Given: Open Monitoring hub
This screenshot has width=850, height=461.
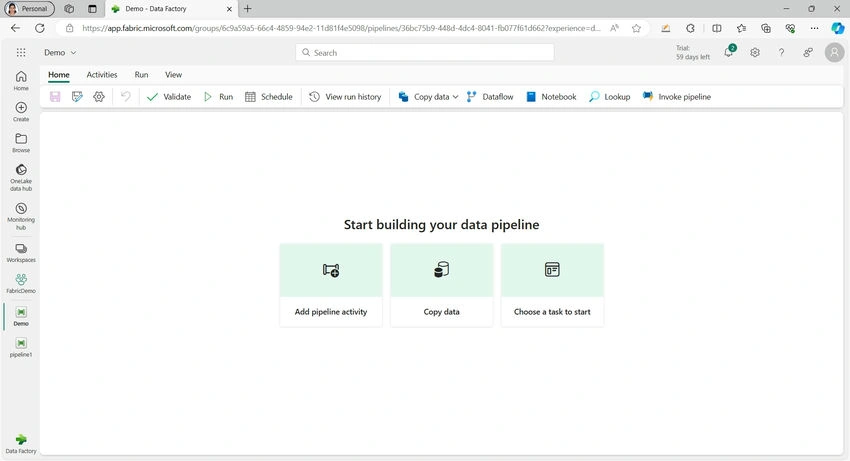Looking at the screenshot, I should (x=21, y=216).
